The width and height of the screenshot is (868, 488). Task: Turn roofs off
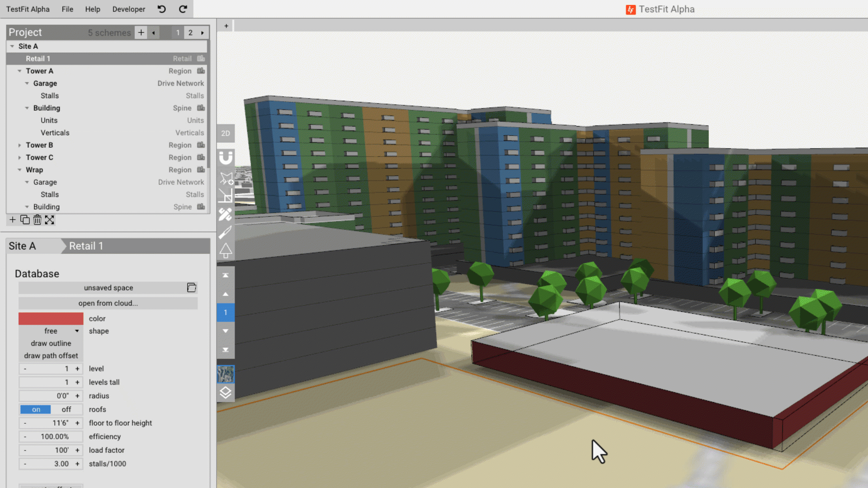(66, 409)
